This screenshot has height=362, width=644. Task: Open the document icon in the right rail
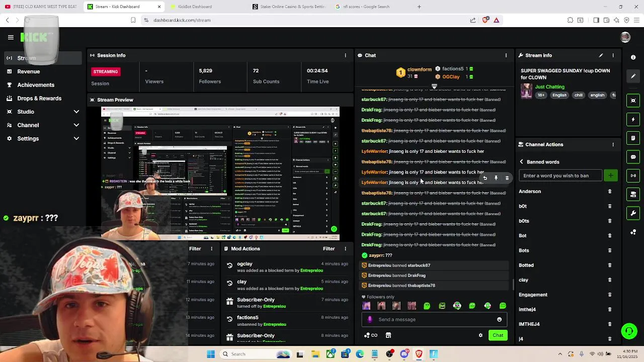(x=633, y=138)
